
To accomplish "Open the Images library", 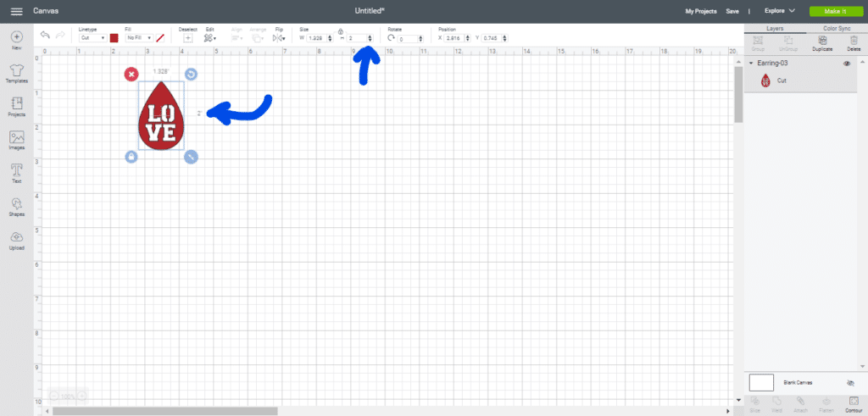I will pyautogui.click(x=16, y=140).
